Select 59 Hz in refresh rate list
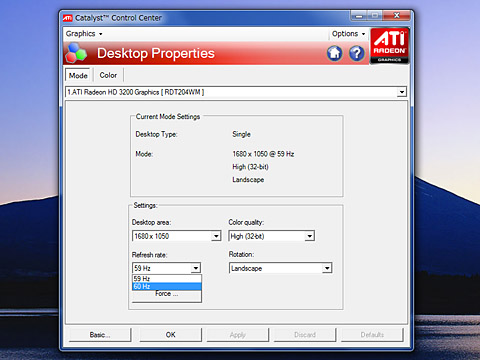480x360 pixels. point(167,278)
